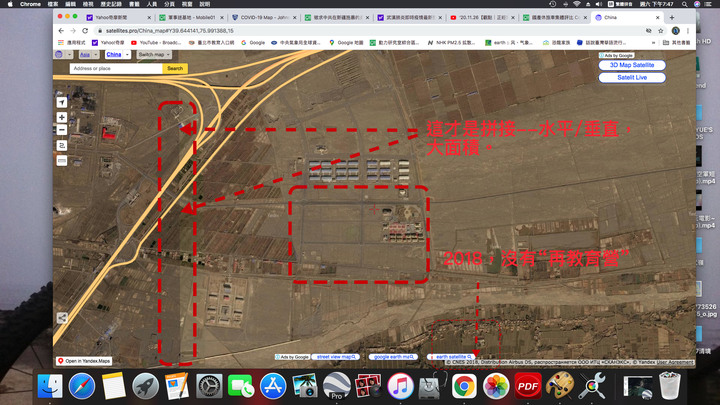Image resolution: width=720 pixels, height=405 pixels.
Task: Open Google Chrome from the Dock
Action: [x=464, y=386]
